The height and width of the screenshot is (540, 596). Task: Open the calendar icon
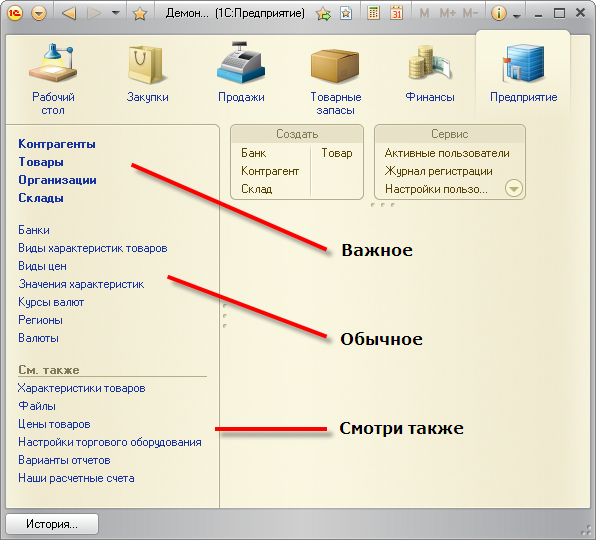tap(396, 13)
